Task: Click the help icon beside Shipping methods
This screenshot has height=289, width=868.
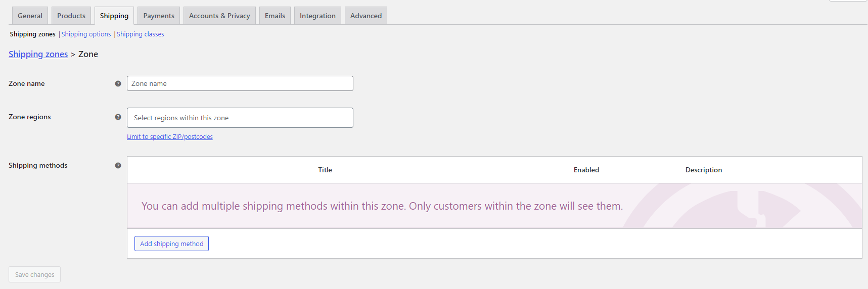Action: click(118, 166)
